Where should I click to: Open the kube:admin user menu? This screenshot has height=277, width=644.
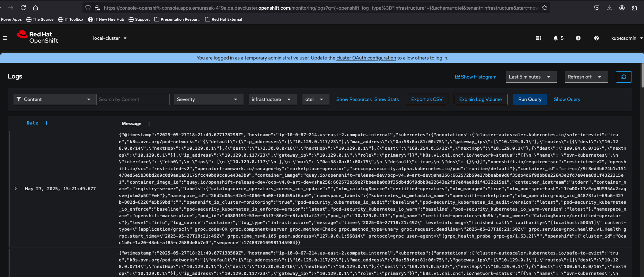pyautogui.click(x=627, y=38)
